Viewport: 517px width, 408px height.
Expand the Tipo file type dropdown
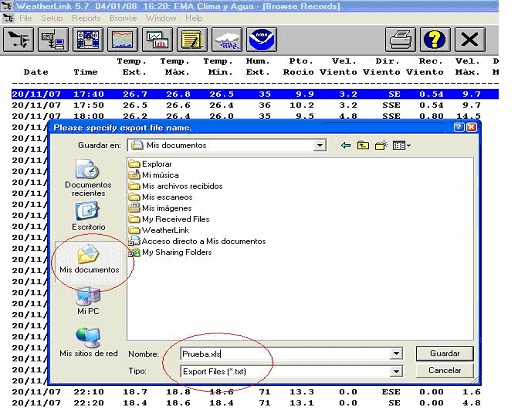(x=396, y=371)
